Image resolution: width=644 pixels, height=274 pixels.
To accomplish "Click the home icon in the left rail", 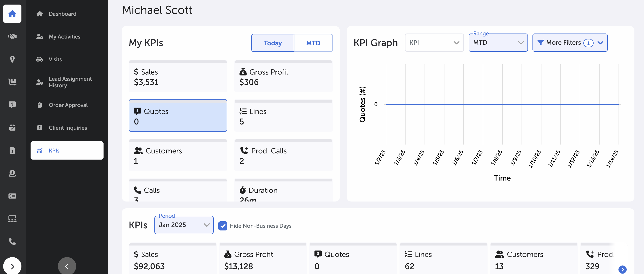I will pos(12,13).
